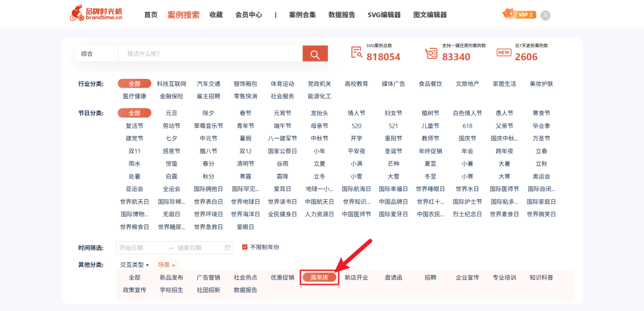
Task: Collapse the 场景 dropdown
Action: coord(167,264)
